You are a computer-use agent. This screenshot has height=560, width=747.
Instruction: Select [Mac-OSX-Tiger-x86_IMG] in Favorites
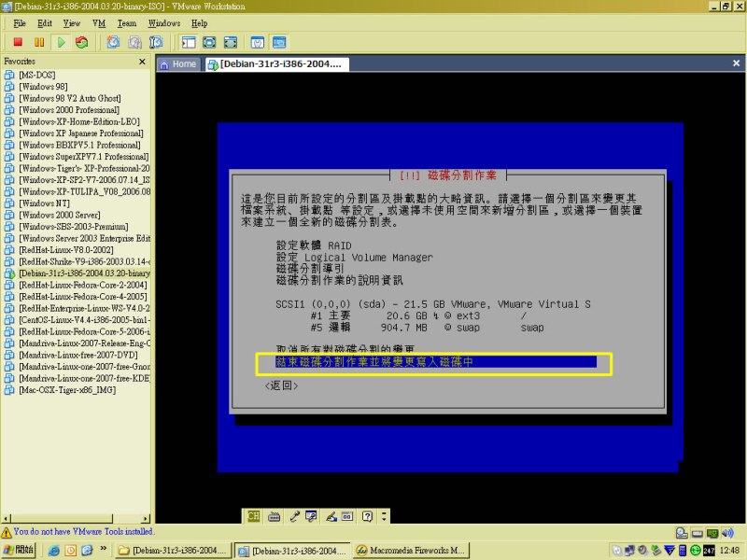(67, 390)
